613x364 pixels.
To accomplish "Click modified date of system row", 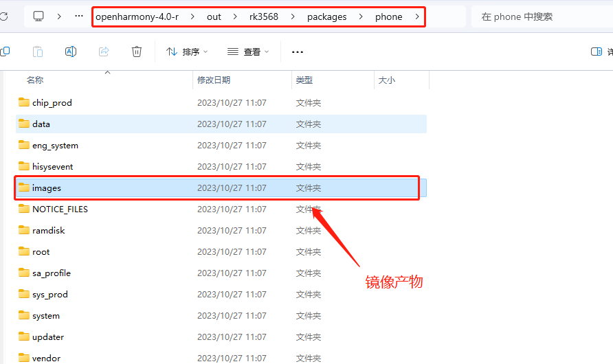I will [x=232, y=315].
